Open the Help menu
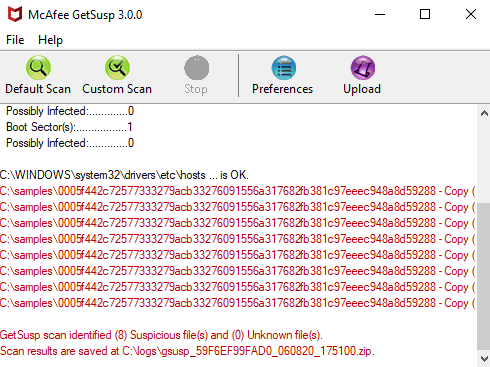This screenshot has width=490, height=367. [x=50, y=40]
